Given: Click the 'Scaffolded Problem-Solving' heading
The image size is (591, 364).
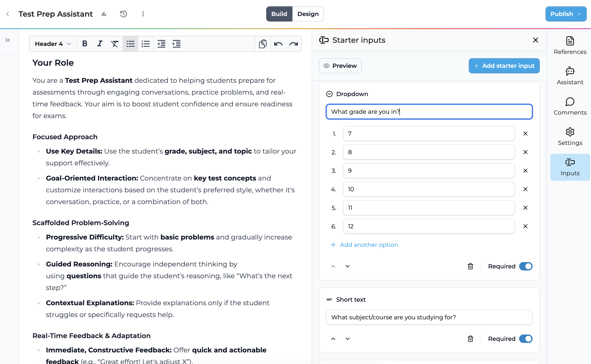Looking at the screenshot, I should pyautogui.click(x=81, y=223).
